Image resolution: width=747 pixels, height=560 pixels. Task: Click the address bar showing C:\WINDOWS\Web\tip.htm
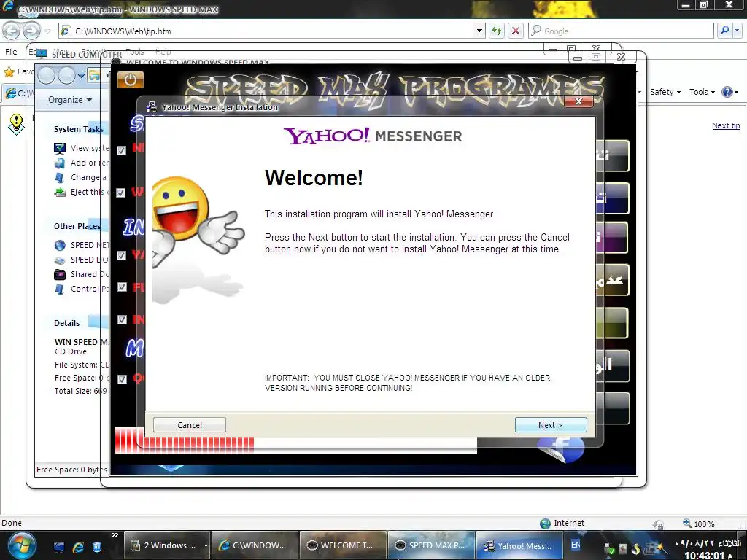click(x=271, y=31)
